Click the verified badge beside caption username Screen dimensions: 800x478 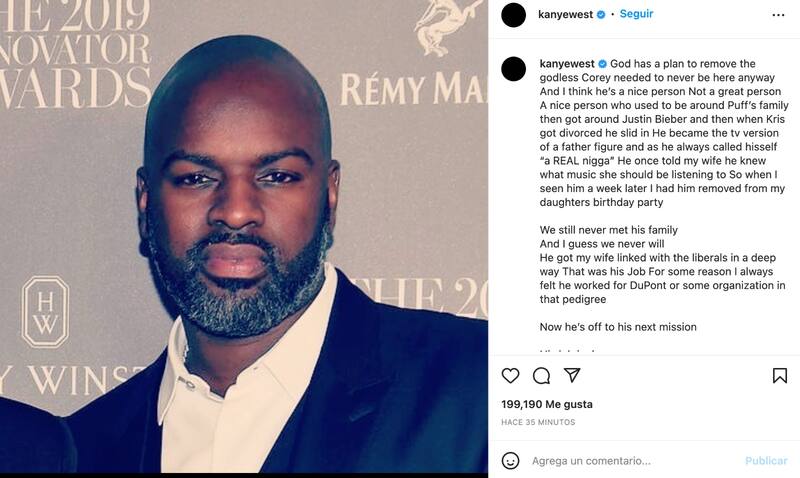tap(603, 64)
